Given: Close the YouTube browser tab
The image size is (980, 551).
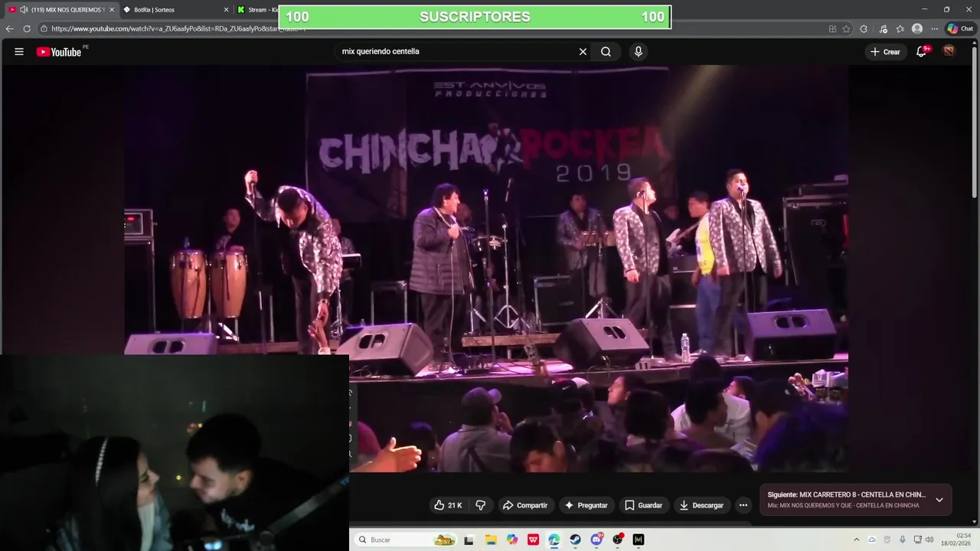Looking at the screenshot, I should 112,10.
